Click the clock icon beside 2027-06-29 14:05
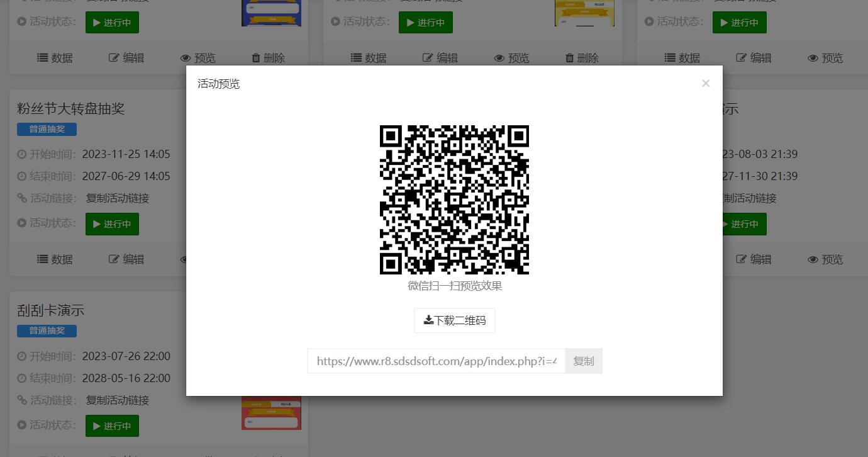868x457 pixels. click(x=22, y=176)
